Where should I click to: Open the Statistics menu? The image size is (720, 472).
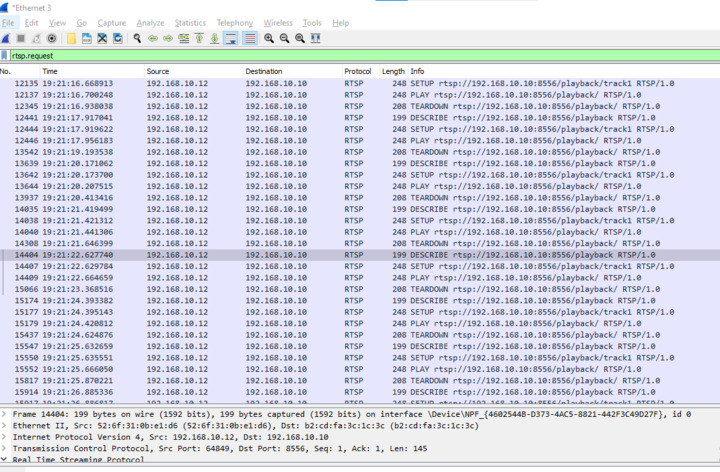[x=190, y=22]
